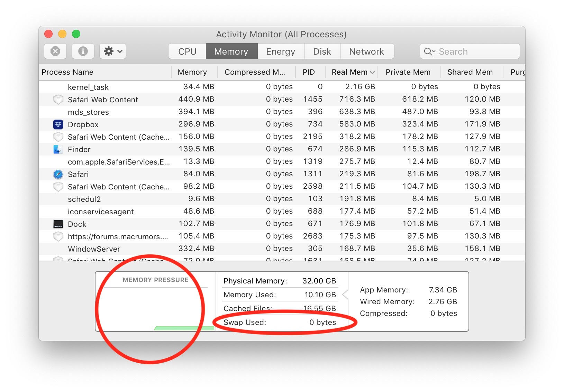Select com.apple.SafariServices process row
Viewport: 564px width, 392px height.
(282, 162)
